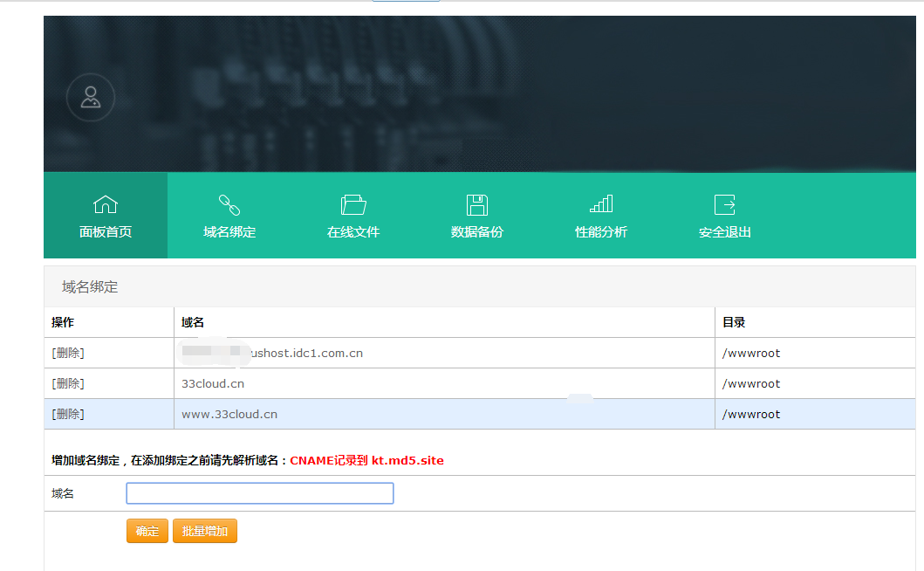Click the bar chart icon for 性能分析
924x571 pixels.
601,204
